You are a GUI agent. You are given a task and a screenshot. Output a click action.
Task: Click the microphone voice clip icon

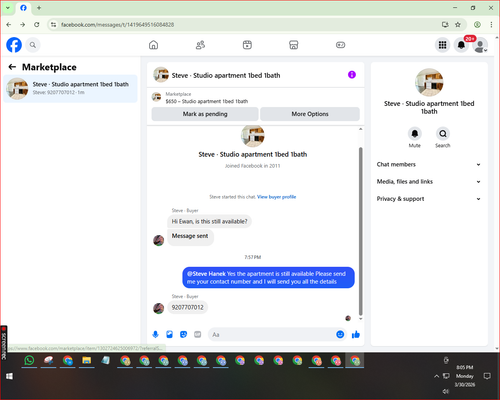tap(155, 334)
